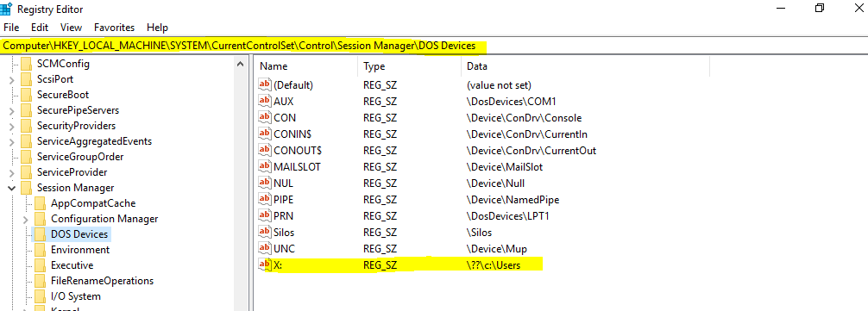Click the UNC value's ab icon
Image resolution: width=868 pixels, height=311 pixels.
pyautogui.click(x=265, y=249)
